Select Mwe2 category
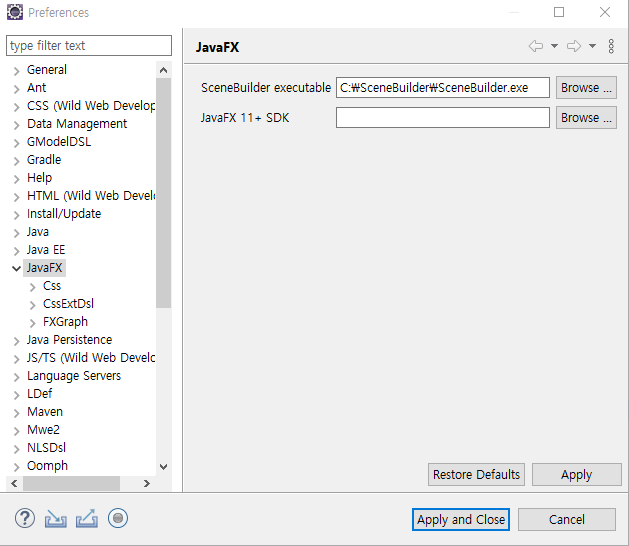The image size is (629, 546). click(43, 430)
